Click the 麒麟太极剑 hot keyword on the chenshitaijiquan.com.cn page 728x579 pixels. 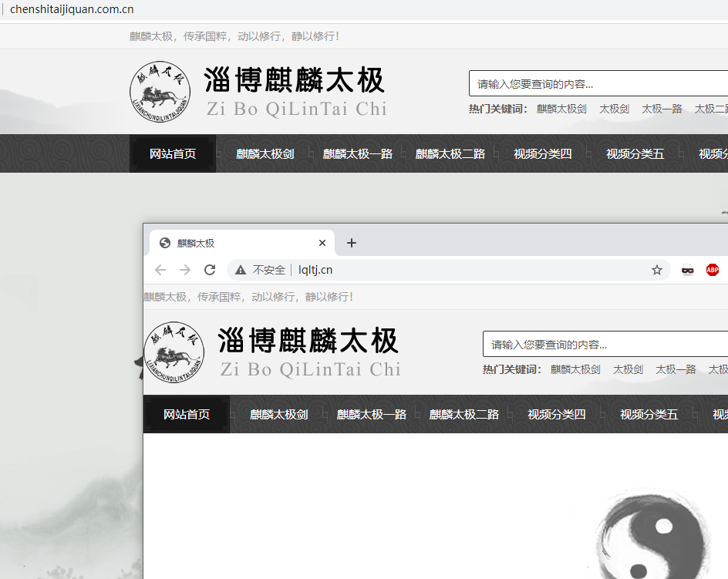pos(561,109)
